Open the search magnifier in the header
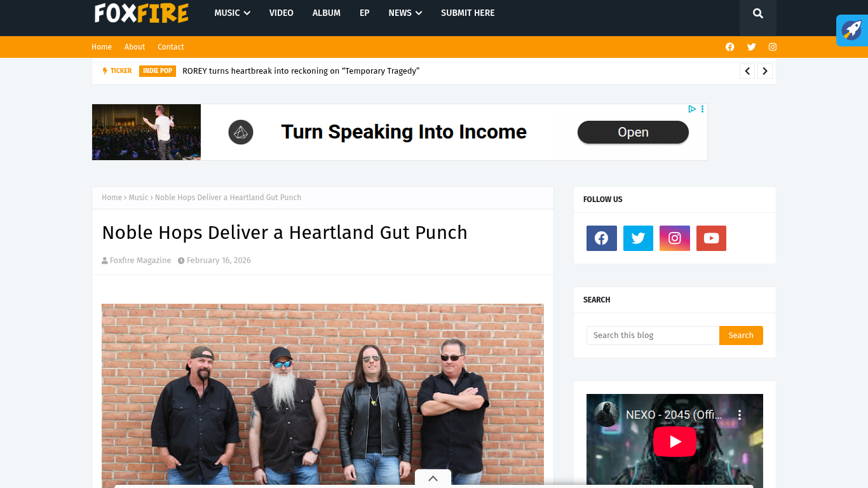Image resolution: width=868 pixels, height=488 pixels. coord(757,13)
